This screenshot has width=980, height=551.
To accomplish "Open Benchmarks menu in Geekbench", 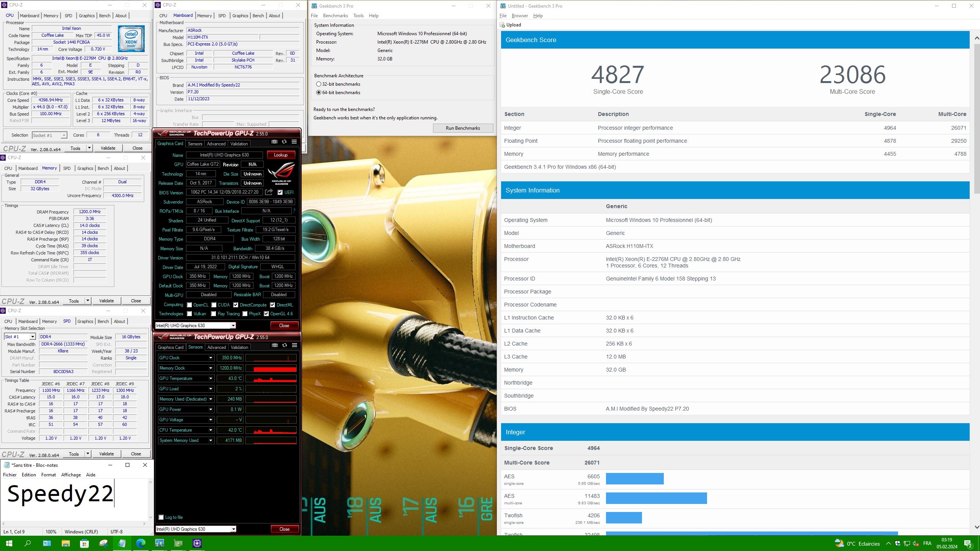I will [335, 16].
